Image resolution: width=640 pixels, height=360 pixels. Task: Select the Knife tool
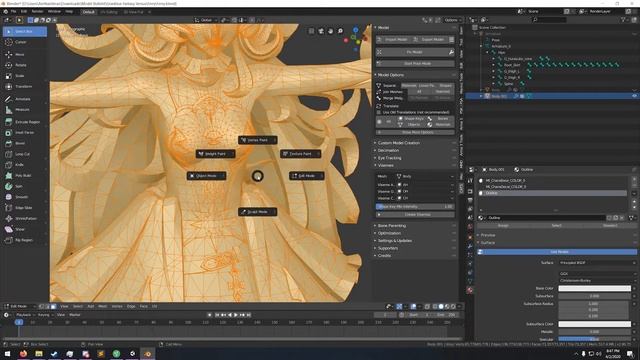(24, 164)
